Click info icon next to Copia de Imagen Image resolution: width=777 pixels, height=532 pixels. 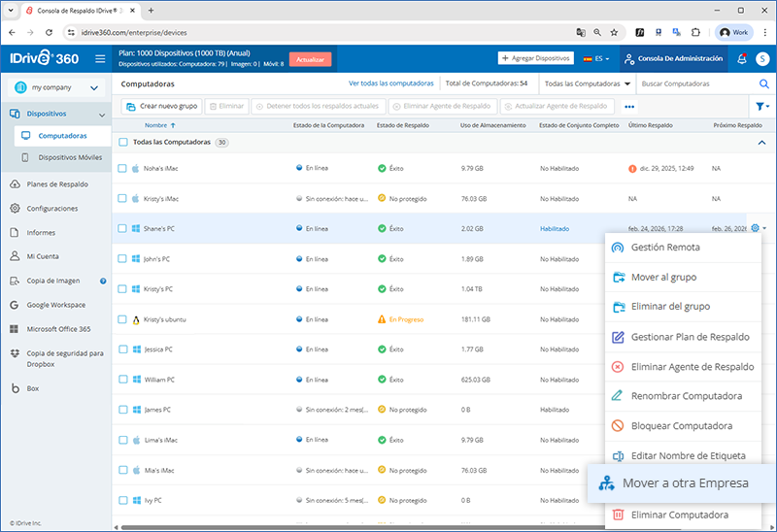click(x=103, y=281)
